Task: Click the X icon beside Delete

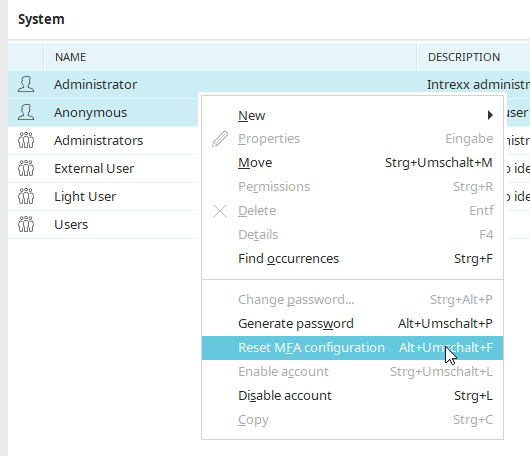Action: [x=220, y=211]
